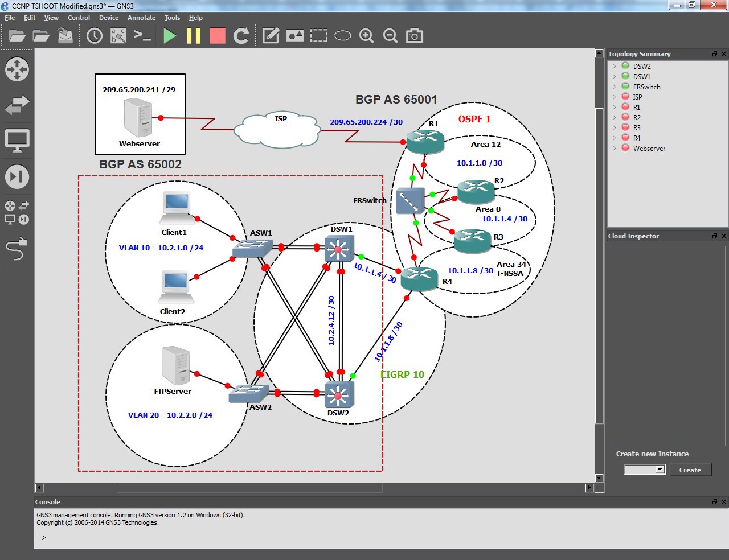Select the FRSwitch row in Topology Summary

pos(667,87)
